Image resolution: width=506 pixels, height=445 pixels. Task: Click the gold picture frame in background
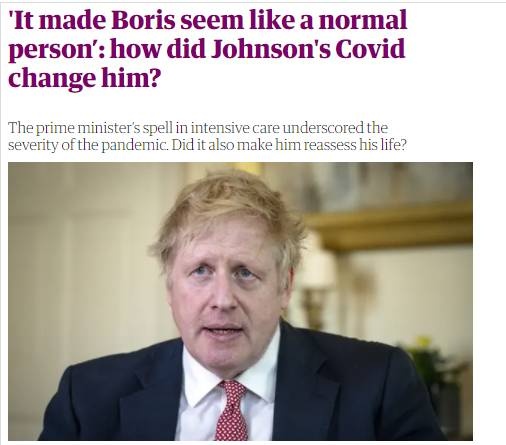(388, 227)
